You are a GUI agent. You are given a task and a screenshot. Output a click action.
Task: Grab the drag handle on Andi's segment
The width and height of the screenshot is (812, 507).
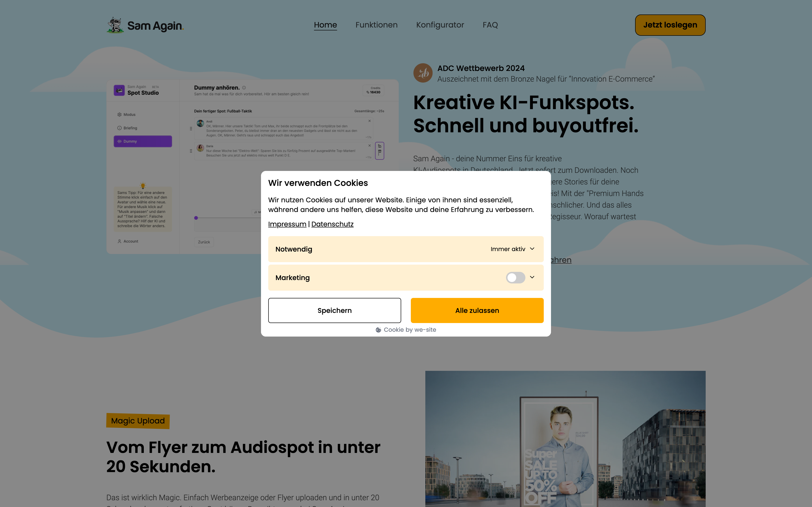tap(191, 129)
